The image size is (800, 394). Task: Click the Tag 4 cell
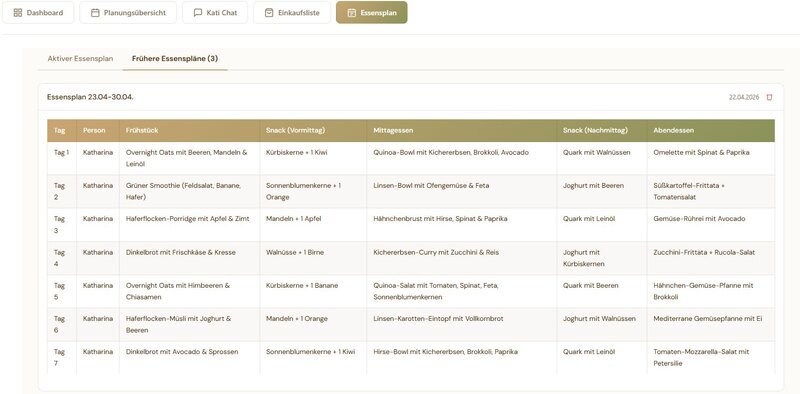tap(62, 258)
